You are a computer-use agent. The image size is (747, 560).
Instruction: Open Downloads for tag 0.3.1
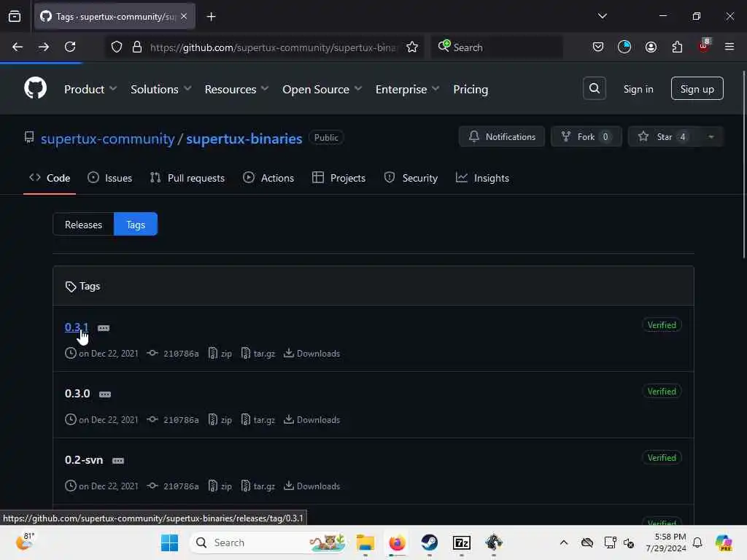[x=312, y=354]
